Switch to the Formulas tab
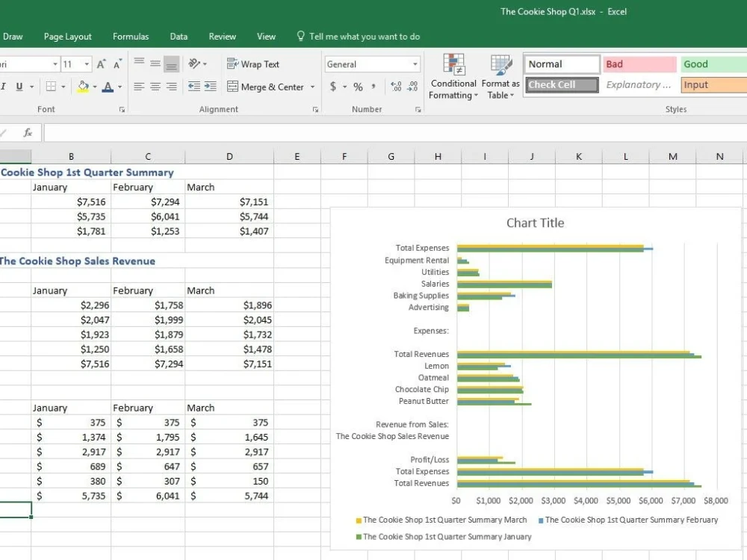Screen dimensions: 747x560 131,36
